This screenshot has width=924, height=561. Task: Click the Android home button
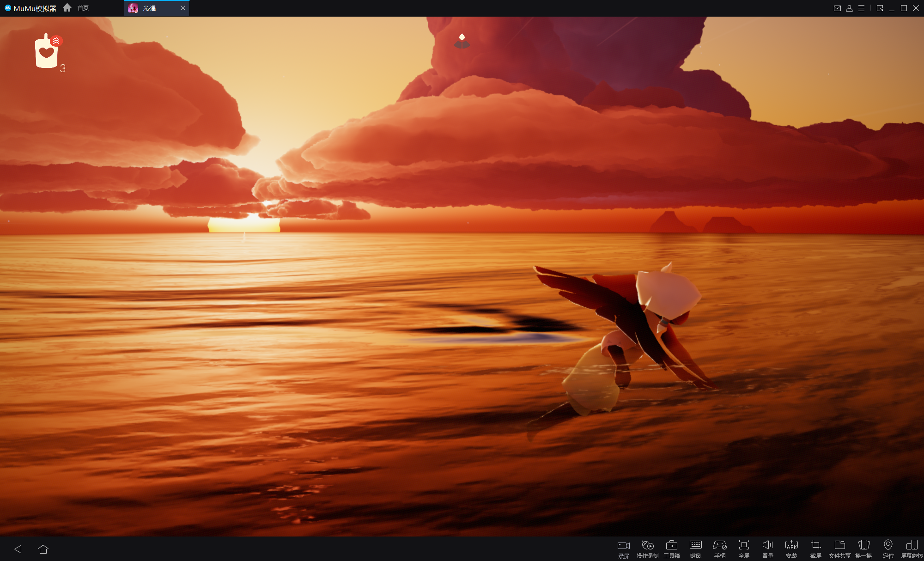pyautogui.click(x=43, y=549)
